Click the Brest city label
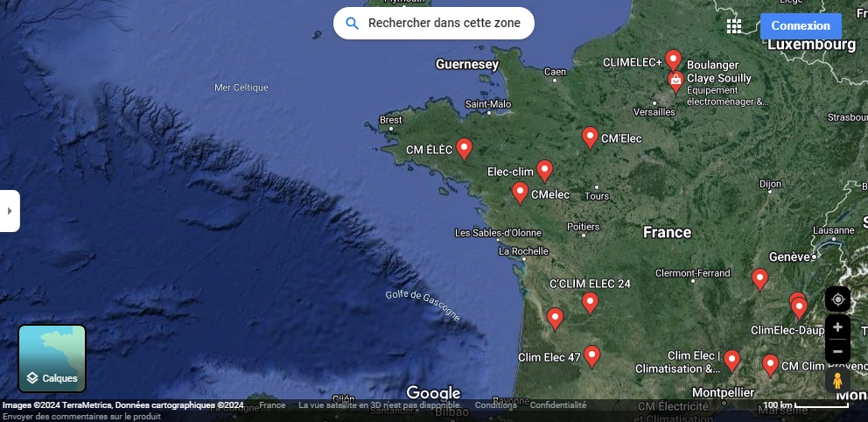Viewport: 868px width, 422px height. [391, 120]
